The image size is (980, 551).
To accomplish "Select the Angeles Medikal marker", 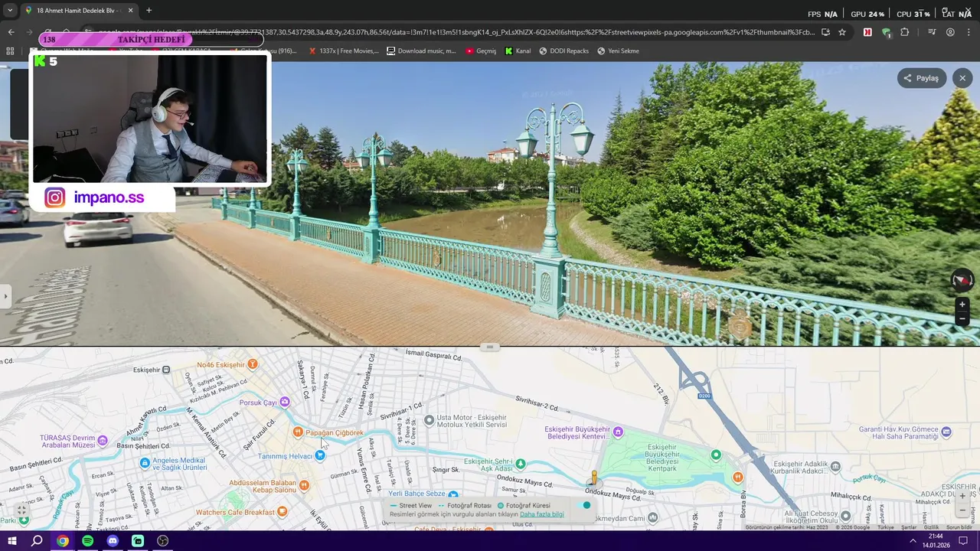I will (x=145, y=463).
